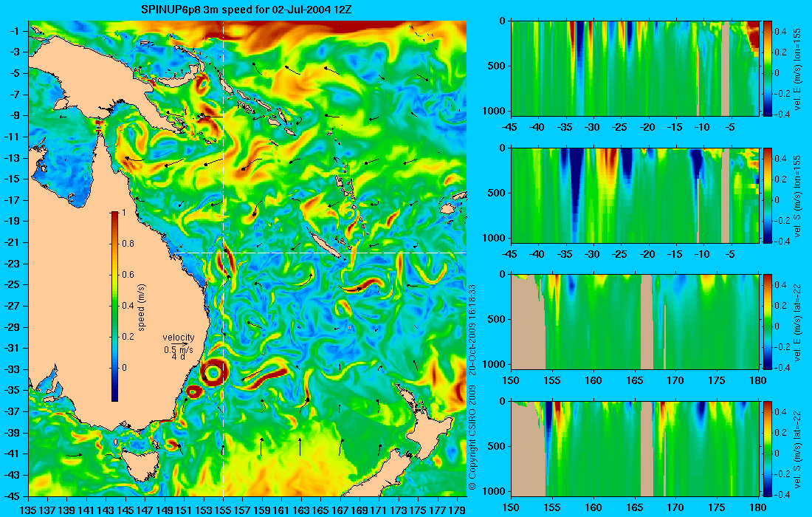This screenshot has width=812, height=517.
Task: Click the large red ring eddy near latitude -33
Action: pos(213,372)
